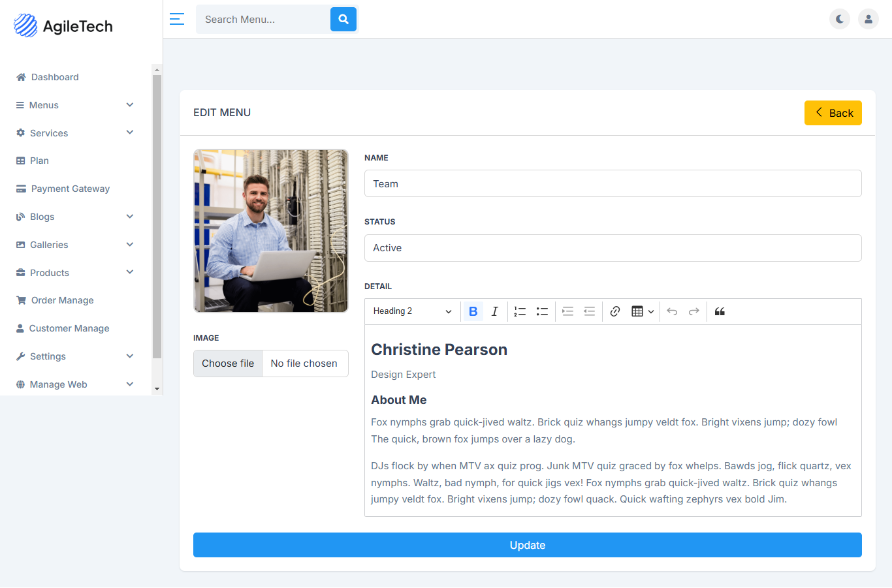Toggle the sidebar hamburger menu icon
Viewport: 892px width, 588px height.
coord(177,19)
